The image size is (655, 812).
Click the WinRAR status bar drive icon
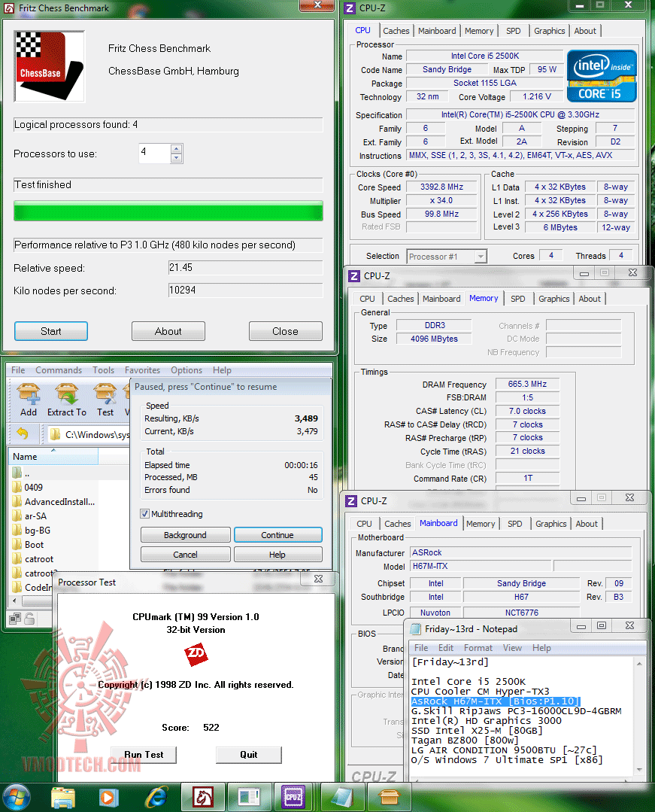(15, 619)
